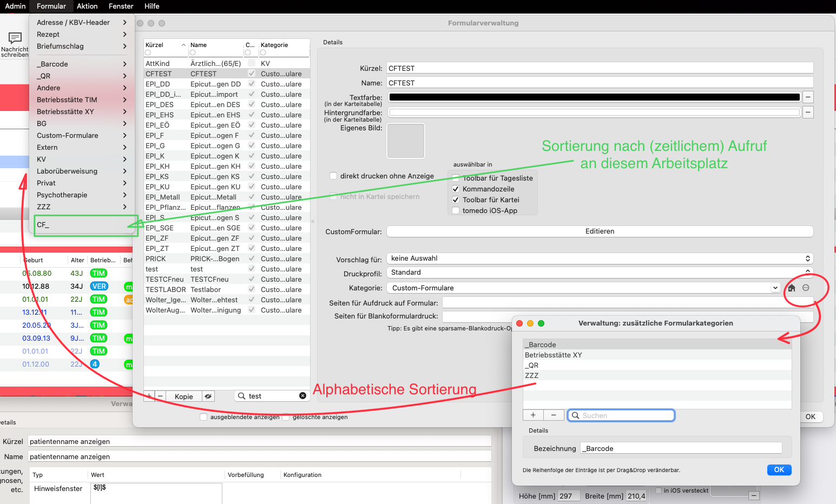Image resolution: width=836 pixels, height=504 pixels.
Task: Click blue OK in Verwaltung dialog
Action: click(779, 470)
